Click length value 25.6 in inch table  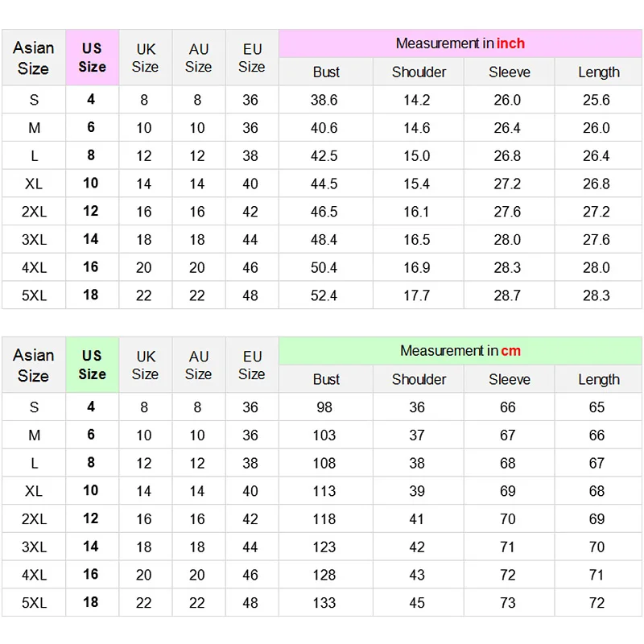click(x=597, y=100)
